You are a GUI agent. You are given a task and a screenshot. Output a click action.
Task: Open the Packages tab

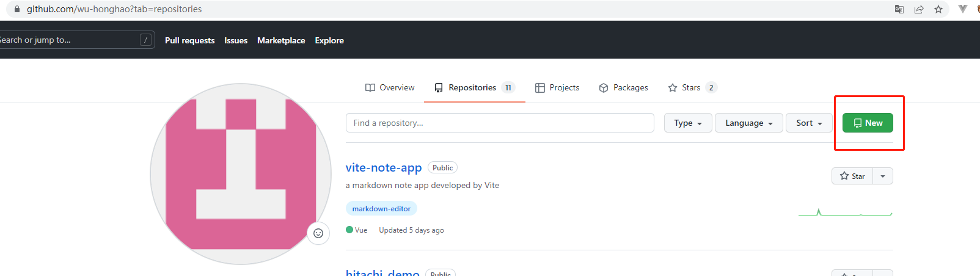[x=623, y=88]
